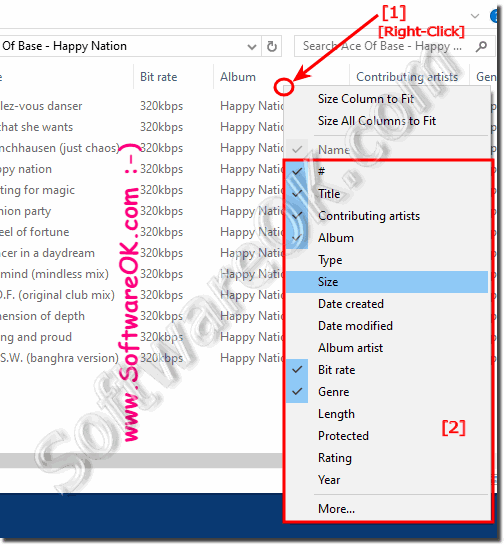
Task: Sort by the Bit rate column header
Action: pyautogui.click(x=158, y=76)
